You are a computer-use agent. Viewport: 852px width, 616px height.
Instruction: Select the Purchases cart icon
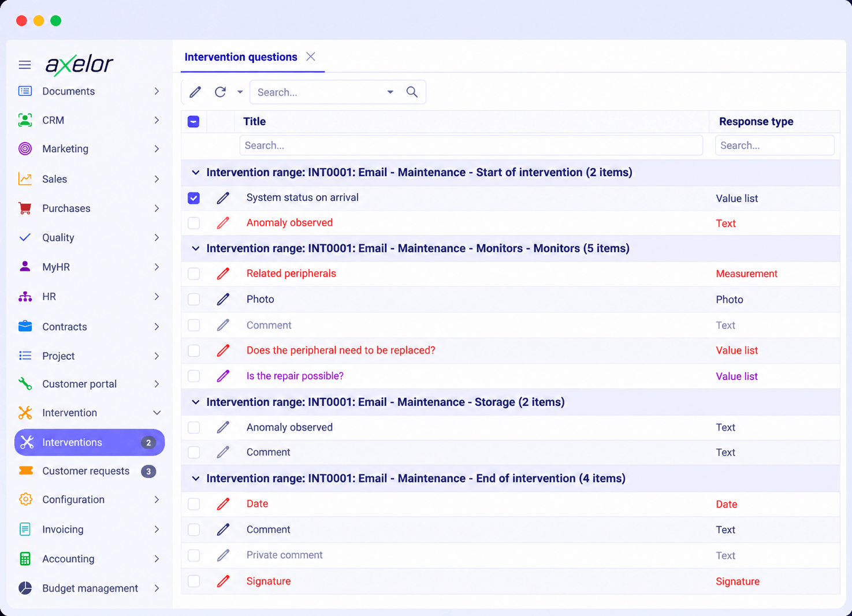[x=25, y=208]
